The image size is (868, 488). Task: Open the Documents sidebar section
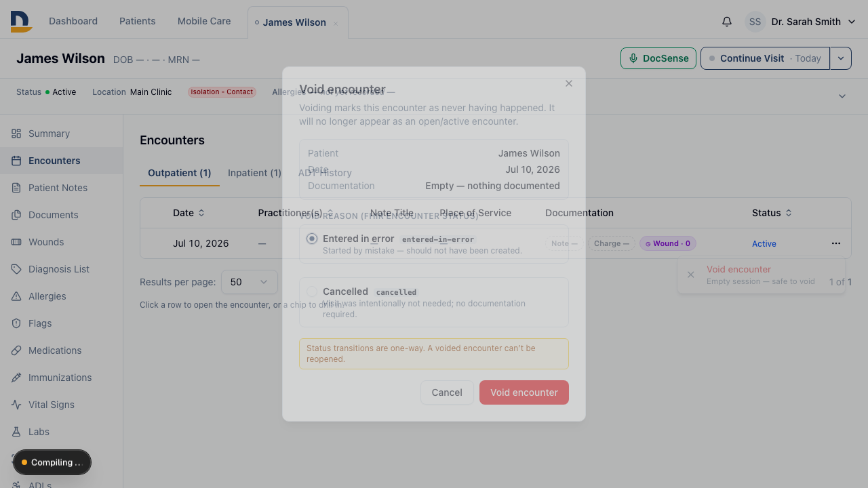click(61, 215)
